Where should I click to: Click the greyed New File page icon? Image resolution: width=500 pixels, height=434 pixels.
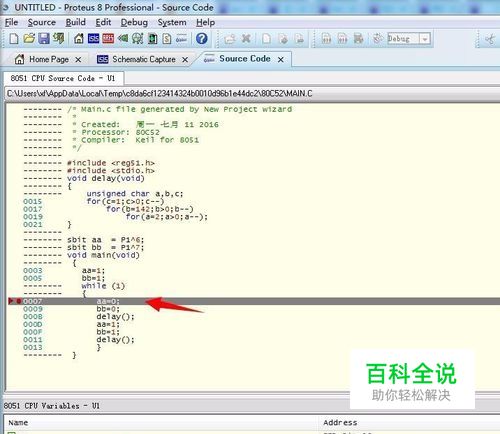click(x=266, y=39)
